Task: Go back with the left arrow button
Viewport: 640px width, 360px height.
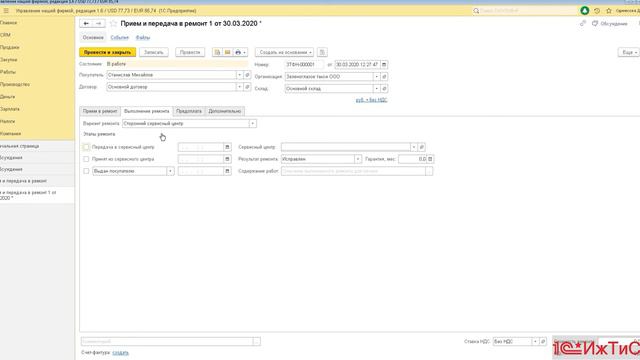Action: point(86,24)
